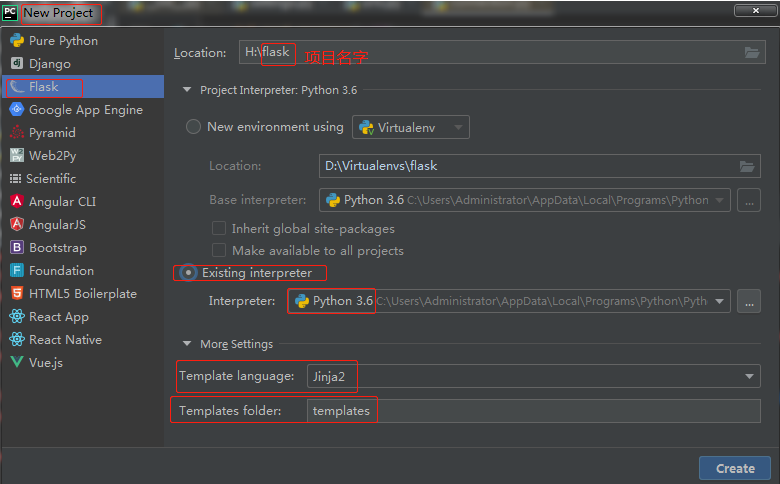This screenshot has height=484, width=780.
Task: Open the Virtualenv environment type dropdown
Action: 411,127
